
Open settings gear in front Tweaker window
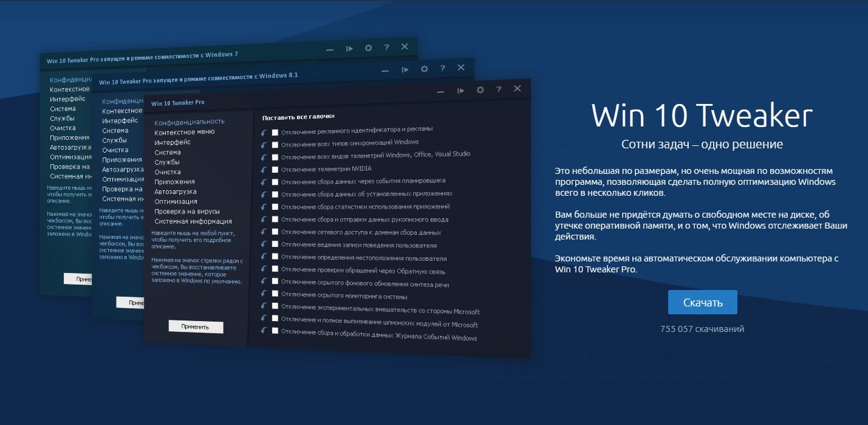[x=480, y=90]
